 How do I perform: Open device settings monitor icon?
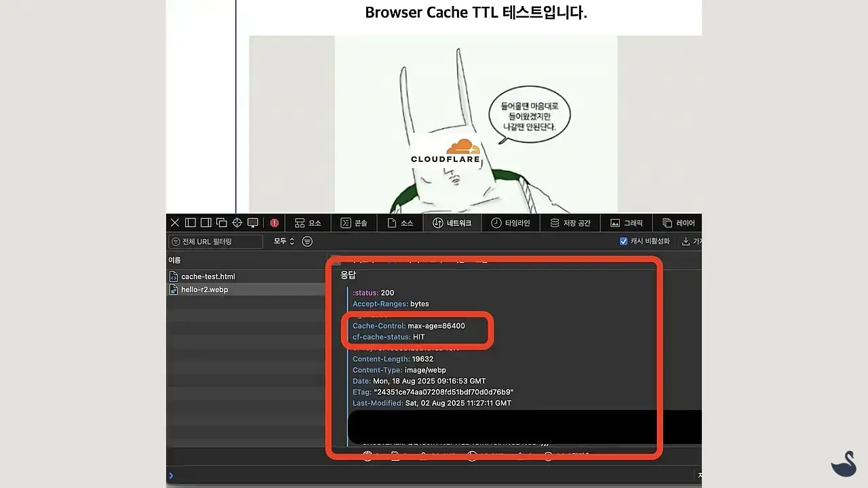coord(253,223)
